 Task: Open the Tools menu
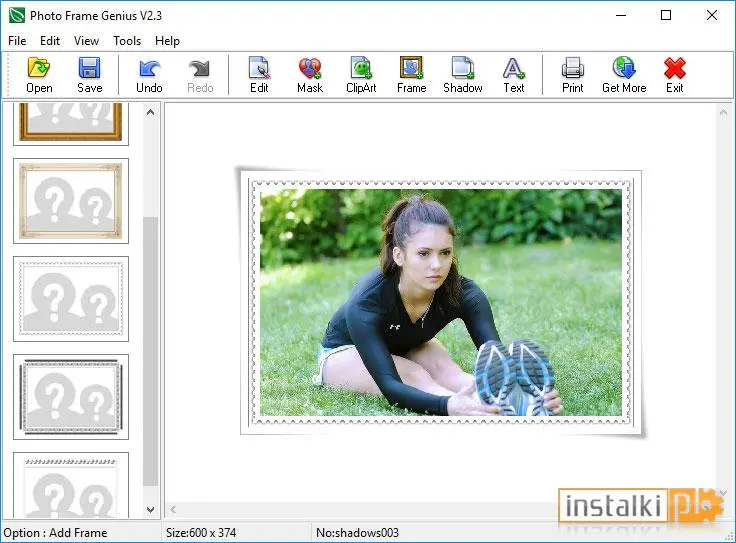point(127,41)
